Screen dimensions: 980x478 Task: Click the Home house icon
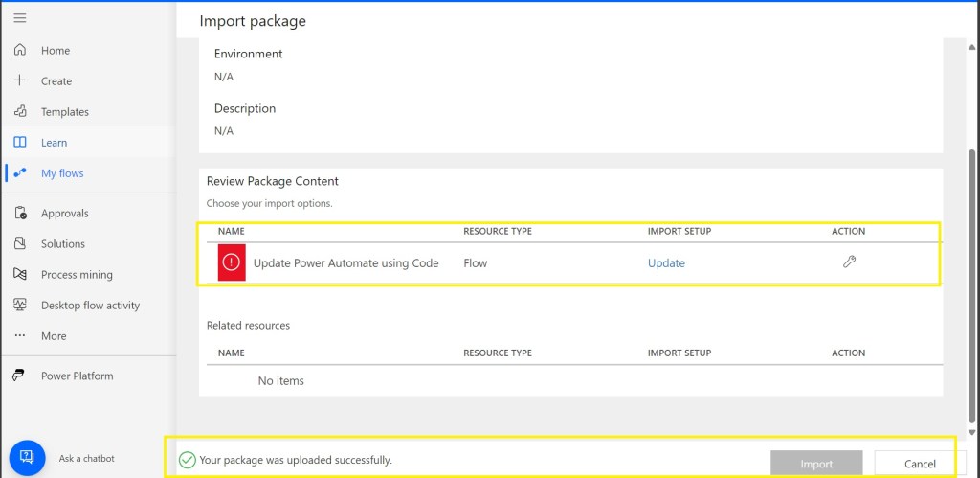(x=20, y=50)
